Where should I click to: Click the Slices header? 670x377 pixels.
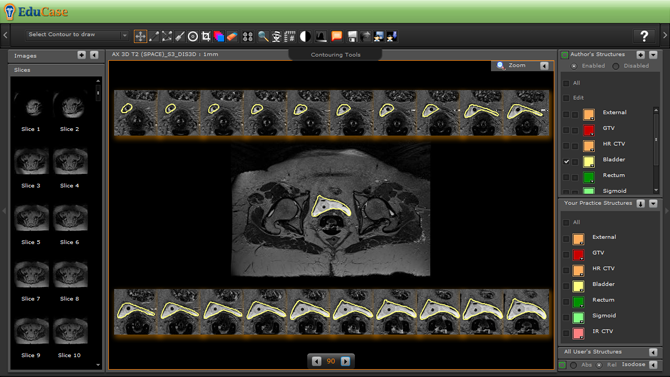click(56, 70)
